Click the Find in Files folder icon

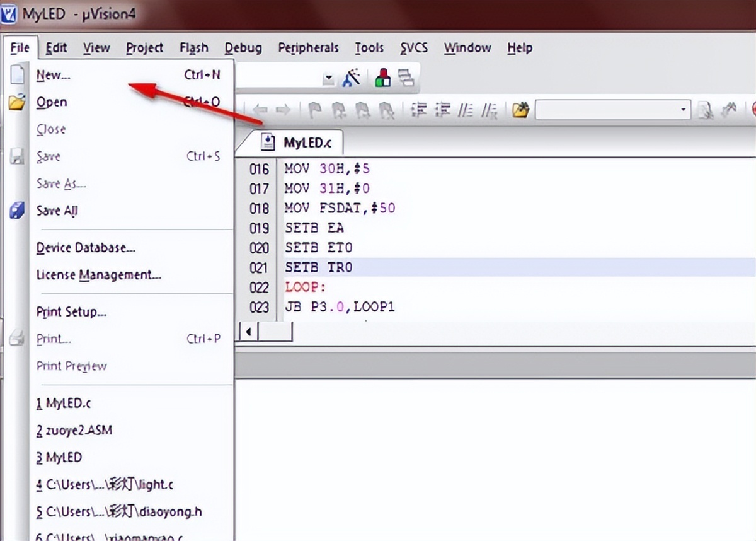[x=520, y=110]
